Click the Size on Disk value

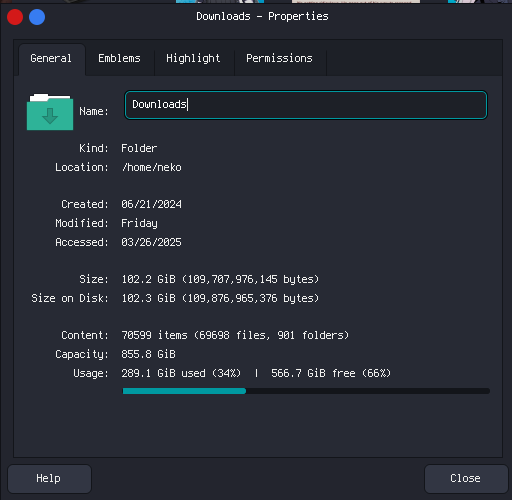(220, 298)
